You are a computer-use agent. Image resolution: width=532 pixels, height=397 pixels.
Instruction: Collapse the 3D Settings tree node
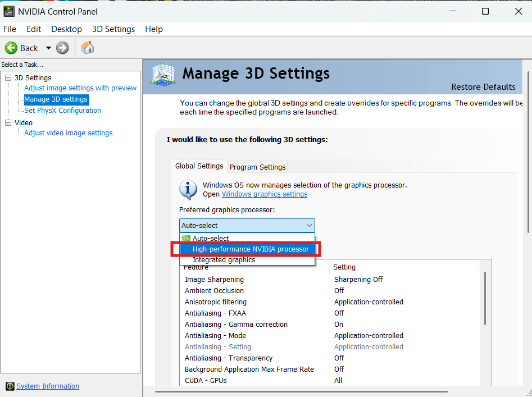click(x=8, y=77)
